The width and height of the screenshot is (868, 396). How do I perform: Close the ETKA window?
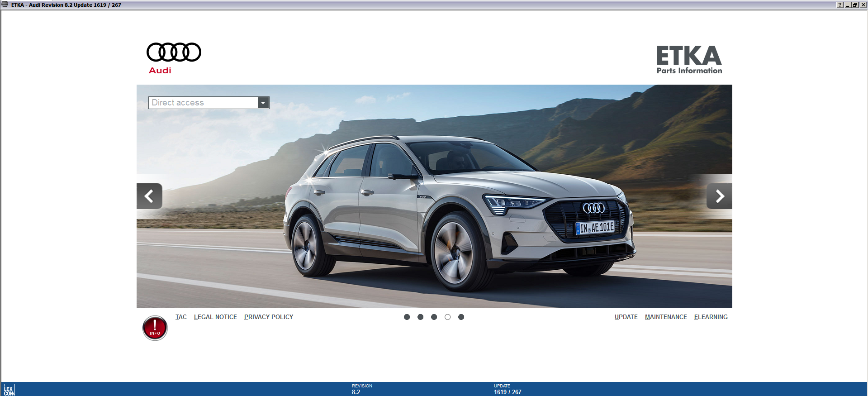tap(863, 5)
